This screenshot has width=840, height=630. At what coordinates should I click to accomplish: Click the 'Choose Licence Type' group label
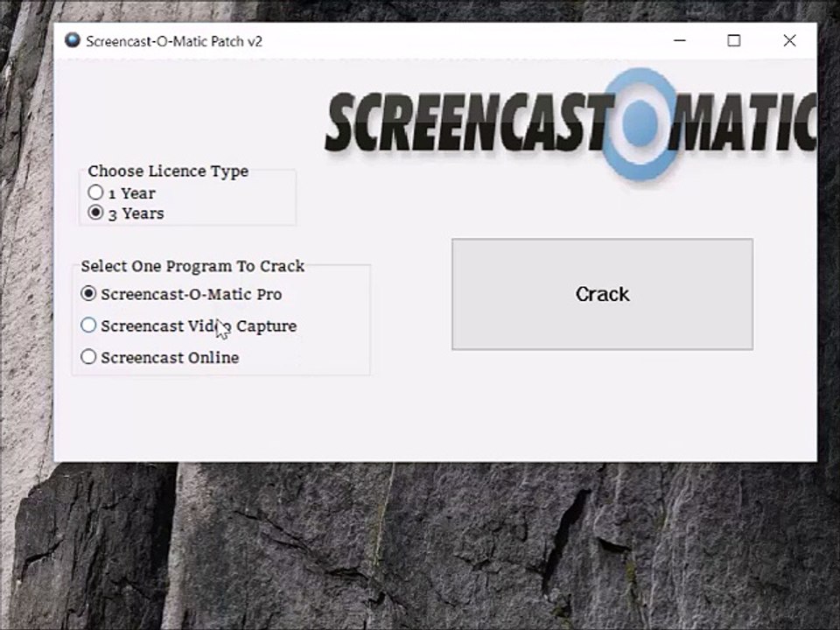pos(168,171)
